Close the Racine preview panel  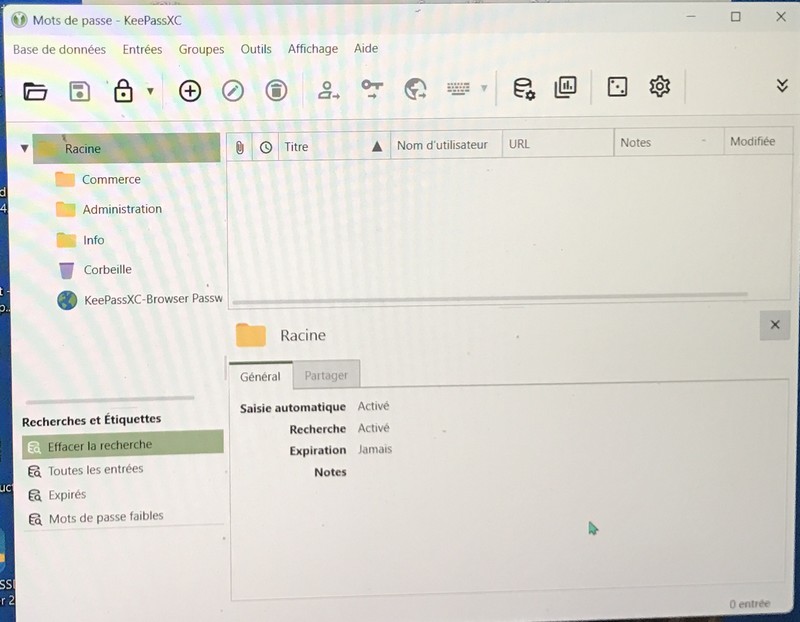coord(775,325)
